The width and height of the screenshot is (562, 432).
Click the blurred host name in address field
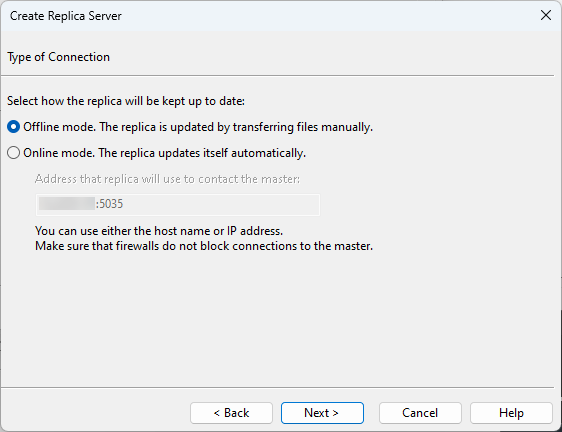67,203
